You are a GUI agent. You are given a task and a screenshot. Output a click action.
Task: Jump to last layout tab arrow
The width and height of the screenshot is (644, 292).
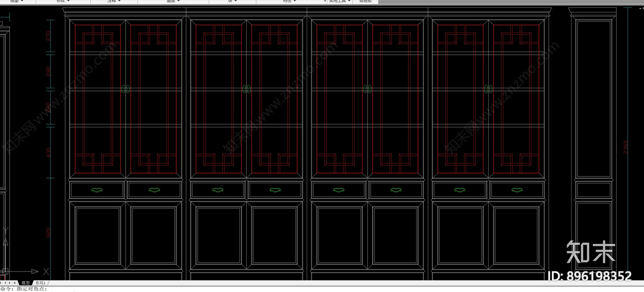click(x=15, y=283)
